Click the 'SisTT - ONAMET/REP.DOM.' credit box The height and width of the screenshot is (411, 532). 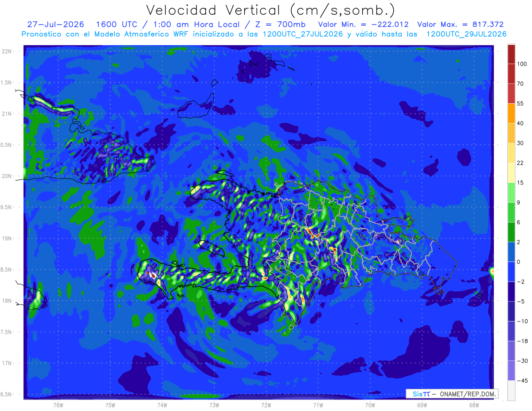pos(452,394)
